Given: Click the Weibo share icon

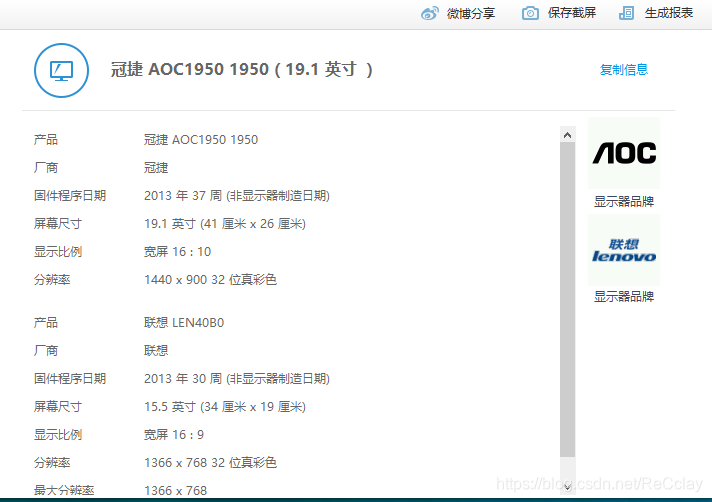Looking at the screenshot, I should tap(430, 13).
